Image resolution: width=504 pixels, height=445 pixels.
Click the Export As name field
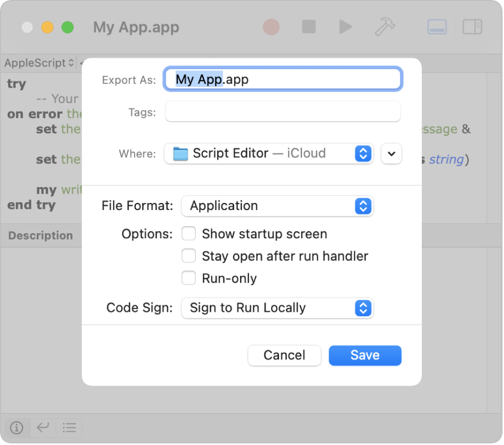[x=283, y=79]
